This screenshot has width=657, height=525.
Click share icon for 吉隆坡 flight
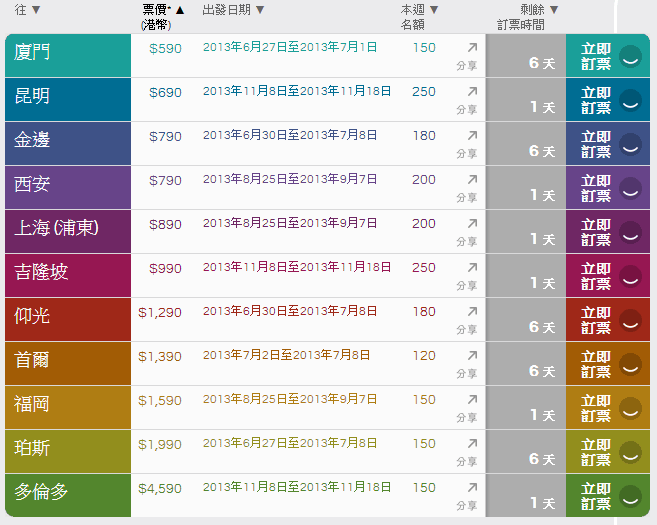pos(472,267)
